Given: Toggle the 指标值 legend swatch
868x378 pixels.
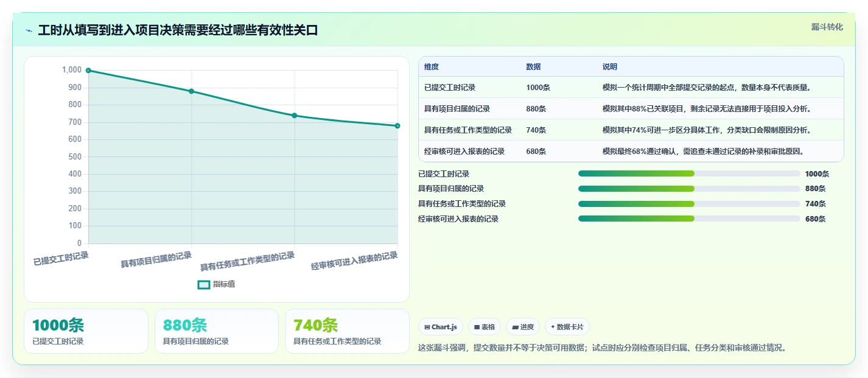Looking at the screenshot, I should tap(204, 284).
